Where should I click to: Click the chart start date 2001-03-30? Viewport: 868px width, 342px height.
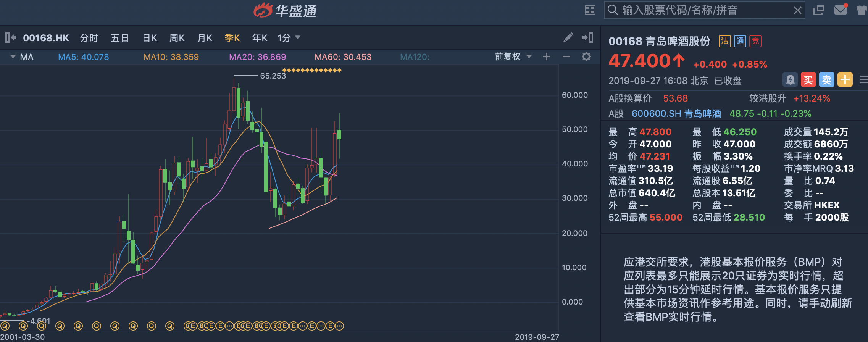click(x=23, y=337)
